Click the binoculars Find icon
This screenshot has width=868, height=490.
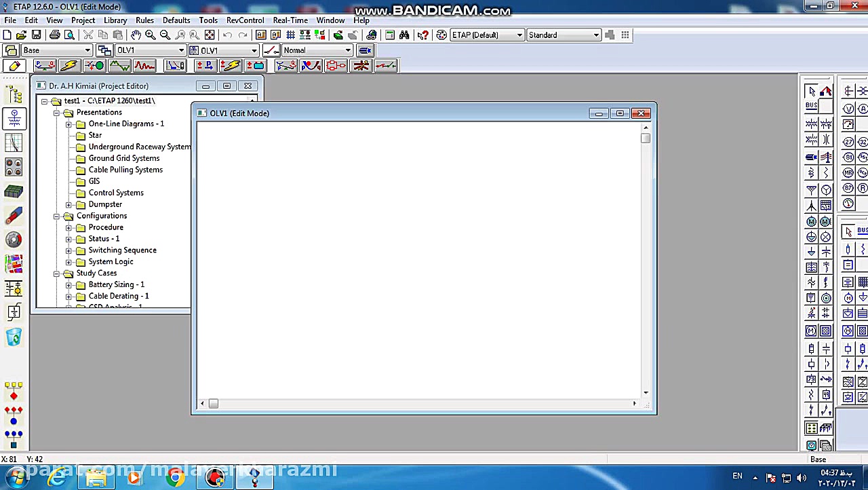coord(404,35)
